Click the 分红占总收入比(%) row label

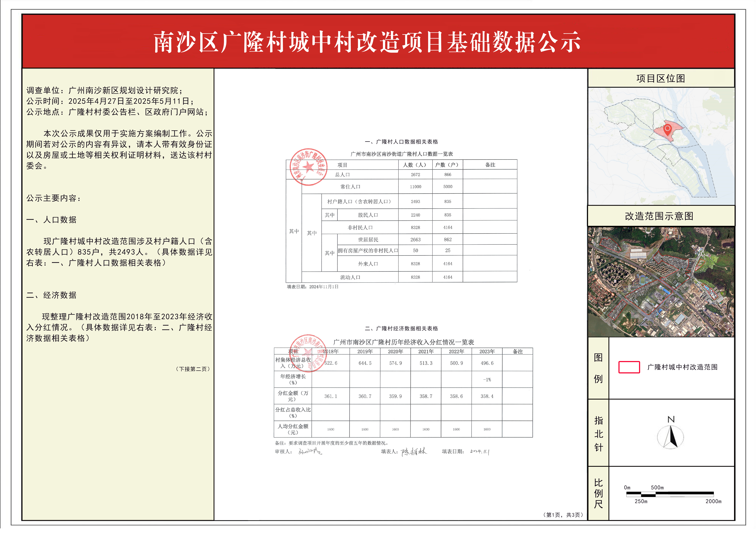pos(293,413)
